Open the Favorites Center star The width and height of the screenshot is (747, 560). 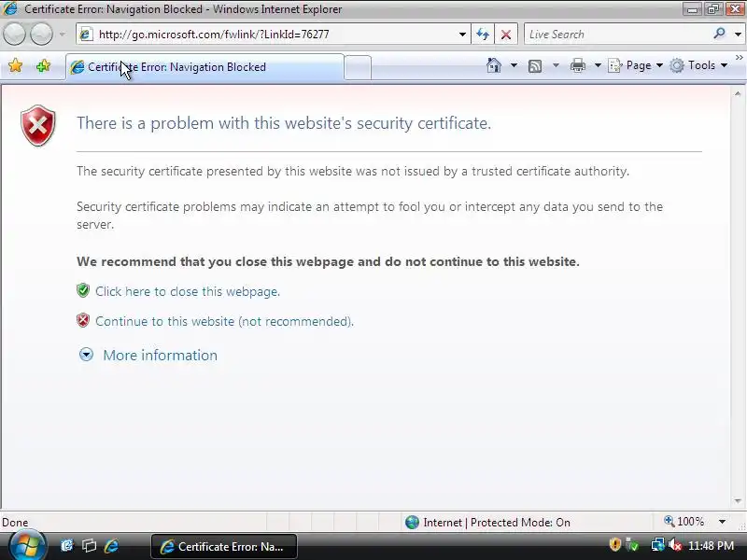tap(15, 65)
